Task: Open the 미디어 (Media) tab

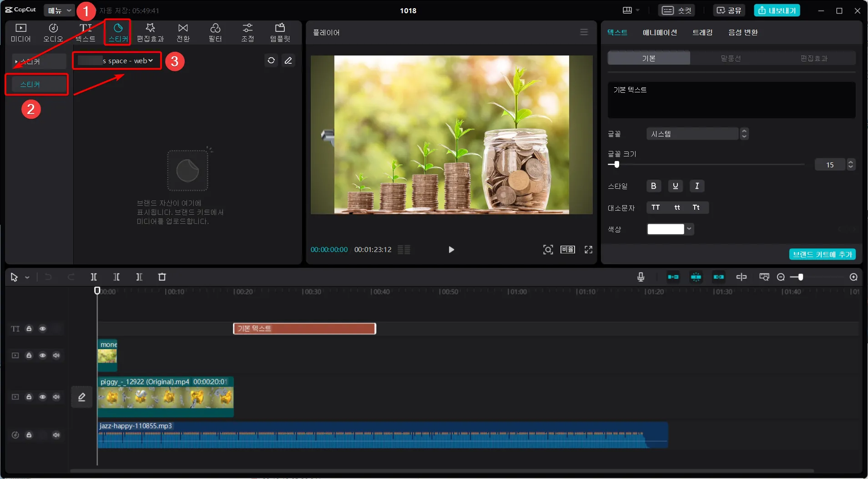Action: [21, 33]
